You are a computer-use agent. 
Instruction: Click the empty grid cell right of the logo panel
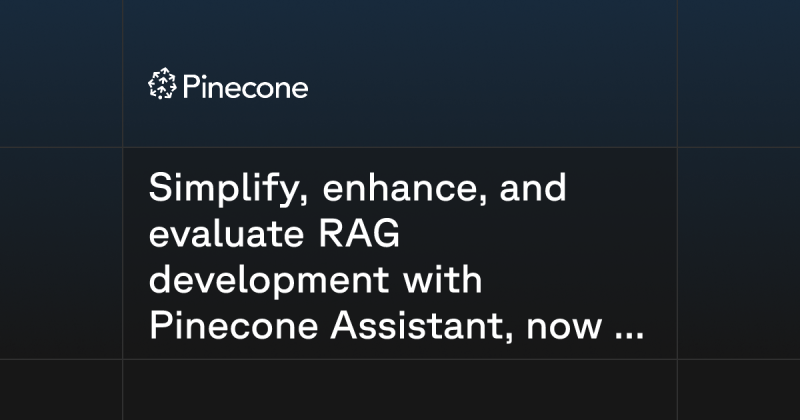pyautogui.click(x=739, y=73)
